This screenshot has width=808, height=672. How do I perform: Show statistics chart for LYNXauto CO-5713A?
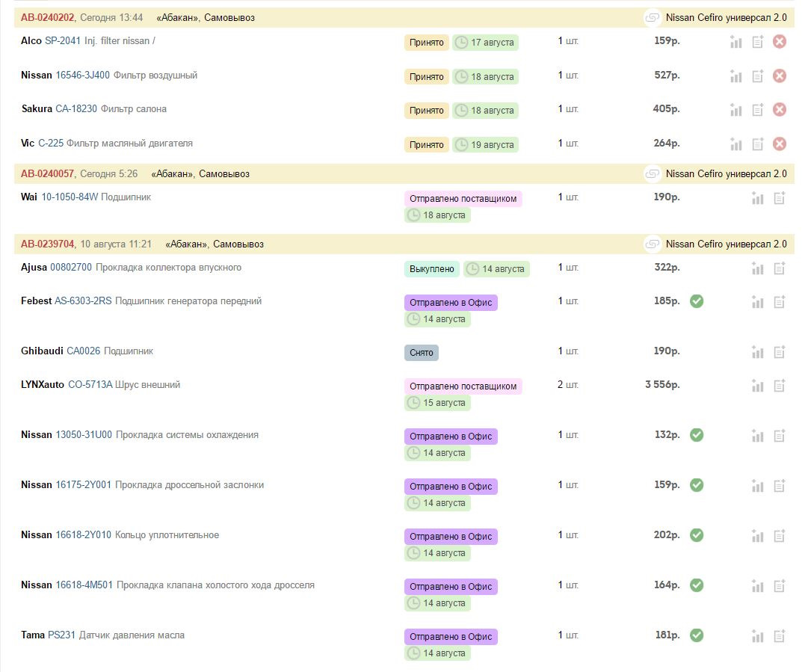tap(758, 386)
